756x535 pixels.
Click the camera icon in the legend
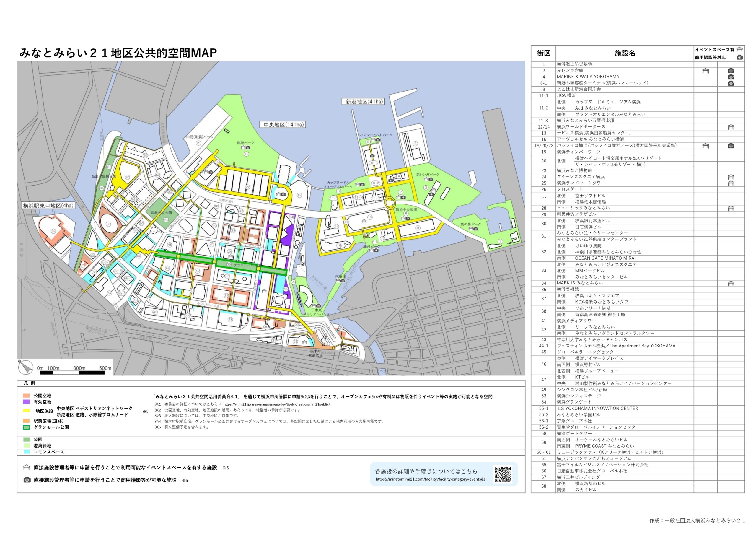pyautogui.click(x=27, y=480)
